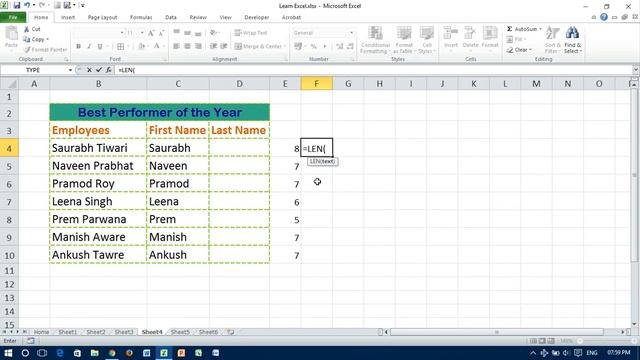Click the Insert Worksheet tab icon
This screenshot has width=640, height=360.
231,332
